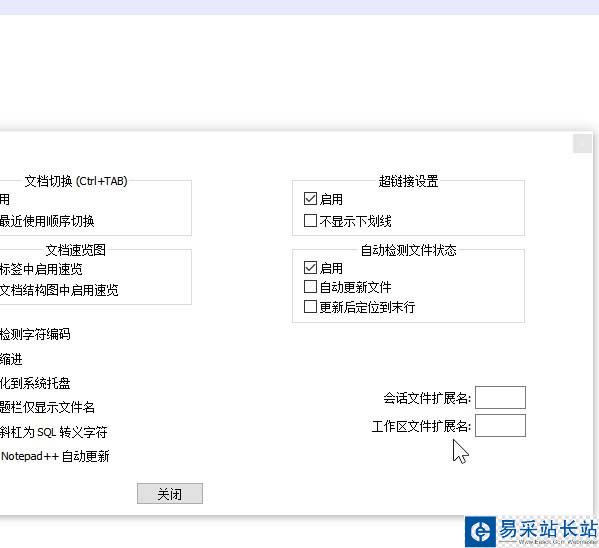Click the 自动检测文件状态 group title
Image resolution: width=599 pixels, height=548 pixels.
408,250
